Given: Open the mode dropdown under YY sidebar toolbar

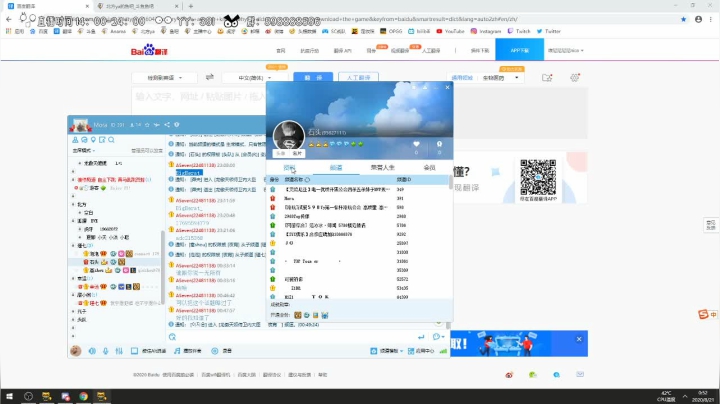Looking at the screenshot, I should pos(84,151).
